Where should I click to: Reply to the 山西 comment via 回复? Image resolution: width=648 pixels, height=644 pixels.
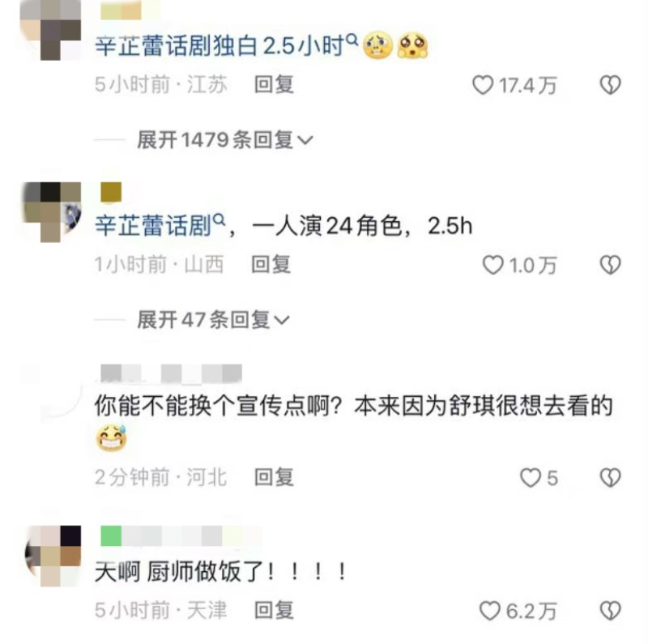[271, 265]
